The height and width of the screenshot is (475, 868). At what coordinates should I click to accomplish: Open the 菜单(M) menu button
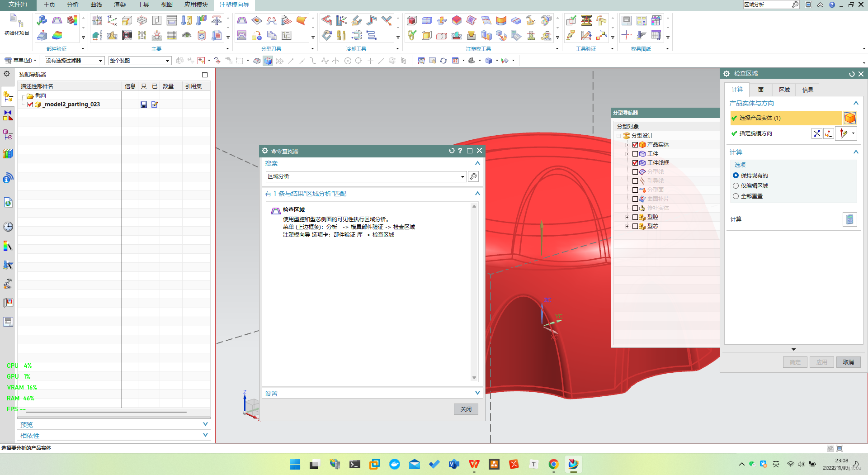coord(21,61)
